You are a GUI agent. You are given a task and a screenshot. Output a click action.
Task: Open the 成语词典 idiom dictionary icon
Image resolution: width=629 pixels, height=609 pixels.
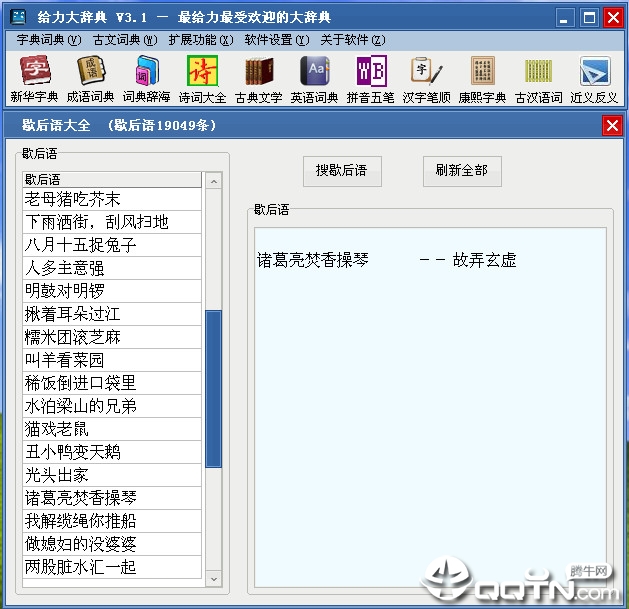pyautogui.click(x=91, y=79)
